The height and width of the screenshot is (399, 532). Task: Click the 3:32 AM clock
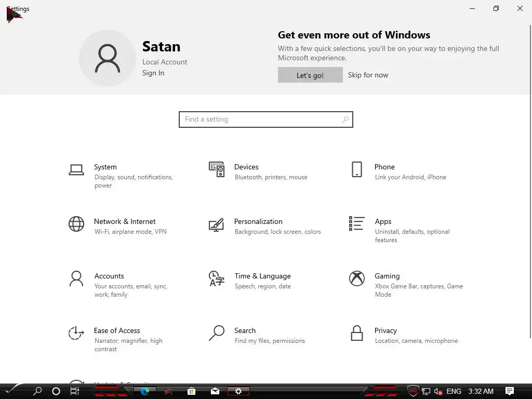point(481,391)
